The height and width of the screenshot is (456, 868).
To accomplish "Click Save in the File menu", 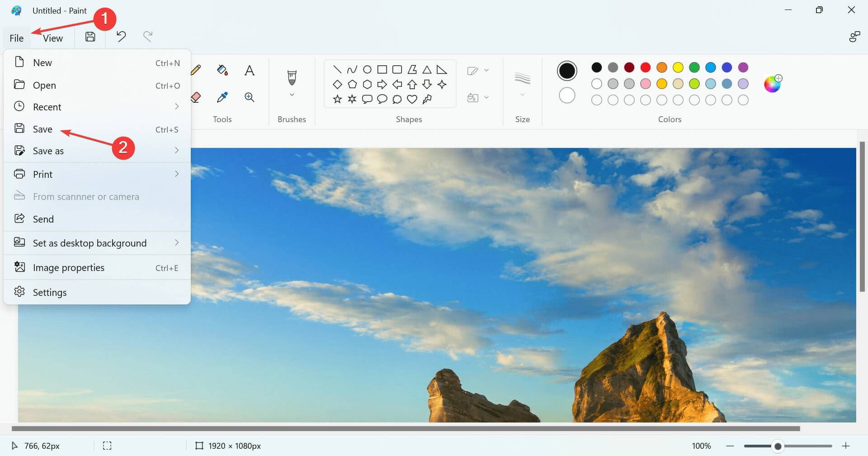I will tap(97, 129).
